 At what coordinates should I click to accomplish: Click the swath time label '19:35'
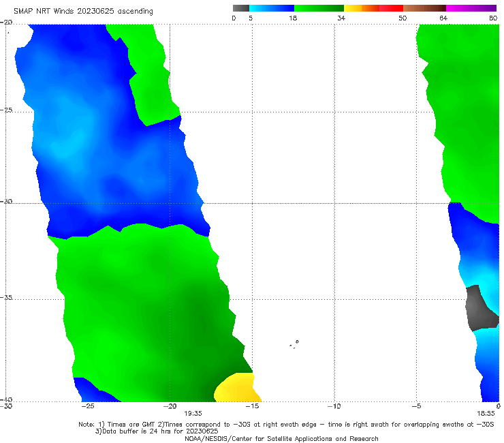coord(193,414)
